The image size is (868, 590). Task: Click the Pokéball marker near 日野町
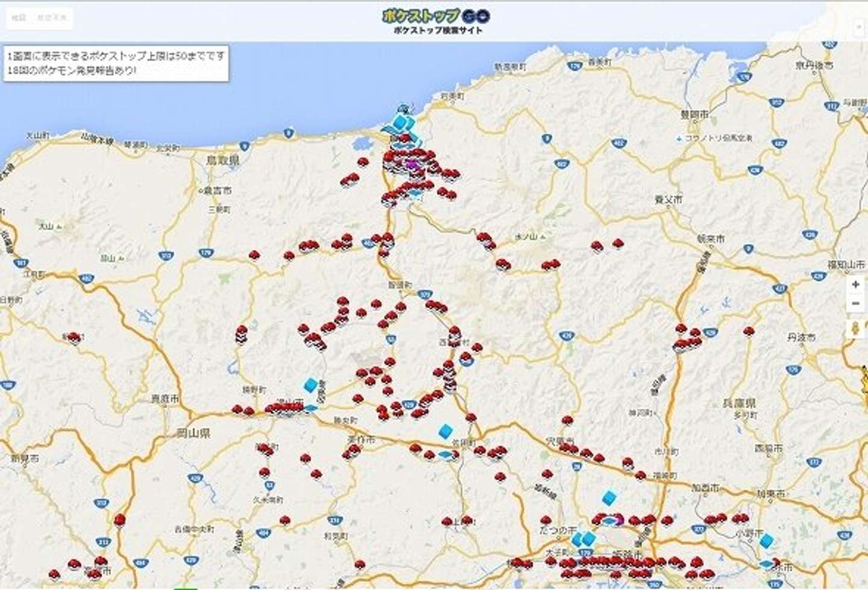pyautogui.click(x=73, y=337)
